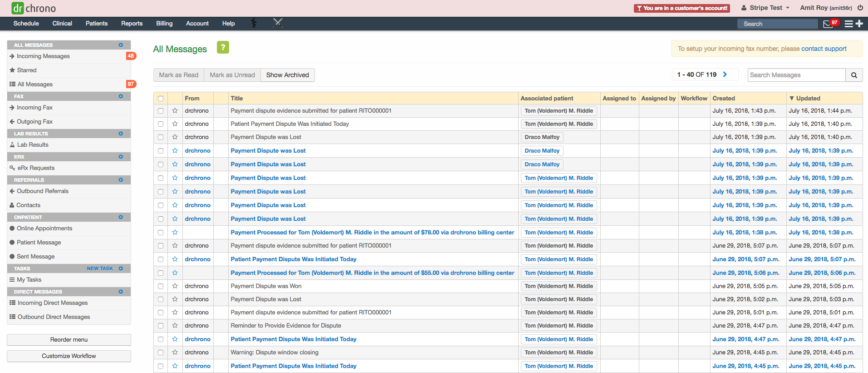The width and height of the screenshot is (868, 373).
Task: Check the Payment Processed $78.00 row checkbox
Action: pos(161,233)
